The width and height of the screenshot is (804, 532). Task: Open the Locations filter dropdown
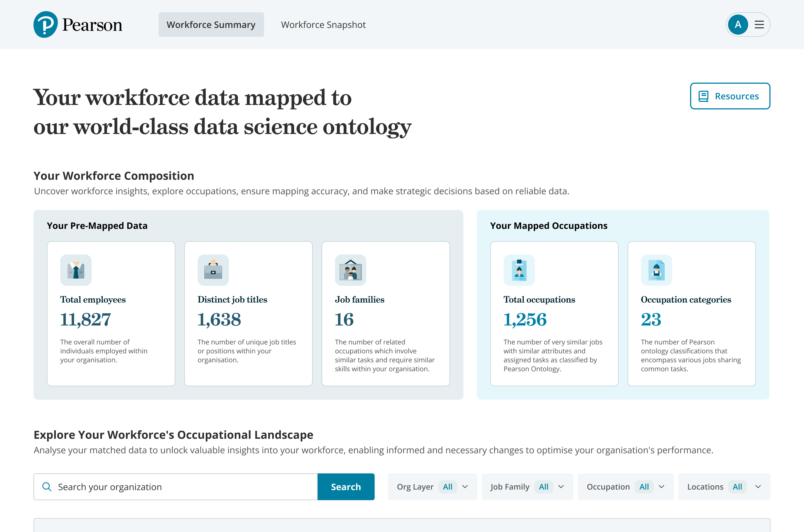click(724, 487)
